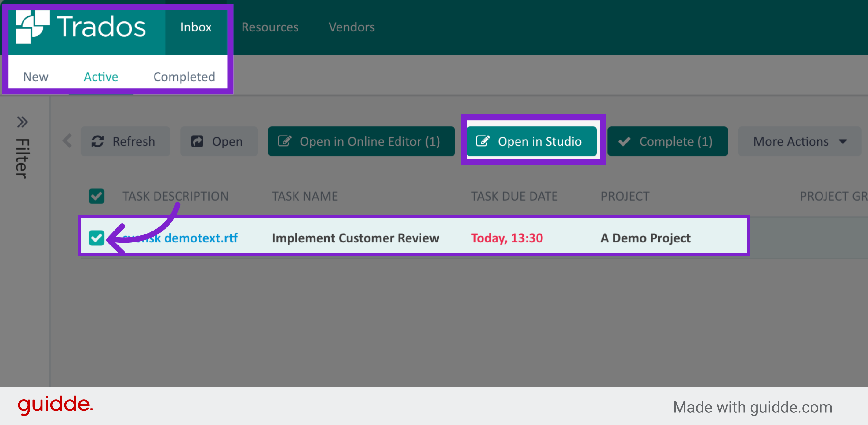
Task: Click the vertical Filter label
Action: tap(22, 158)
